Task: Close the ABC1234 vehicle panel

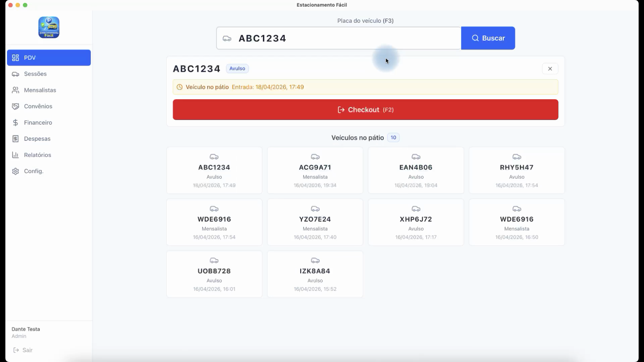Action: click(x=550, y=69)
